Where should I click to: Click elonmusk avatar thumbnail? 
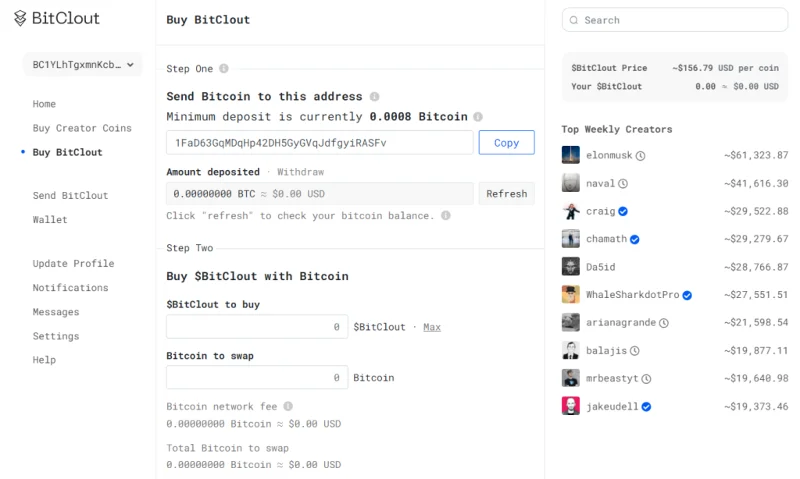(x=571, y=155)
